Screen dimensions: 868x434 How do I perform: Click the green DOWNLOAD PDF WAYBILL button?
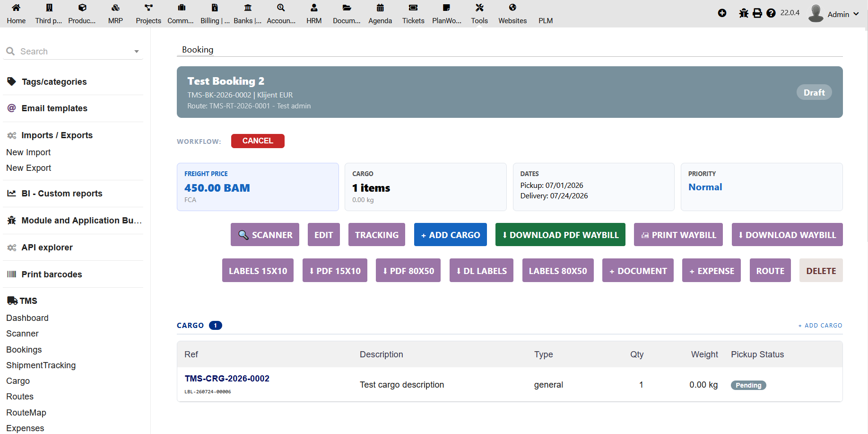pos(560,235)
